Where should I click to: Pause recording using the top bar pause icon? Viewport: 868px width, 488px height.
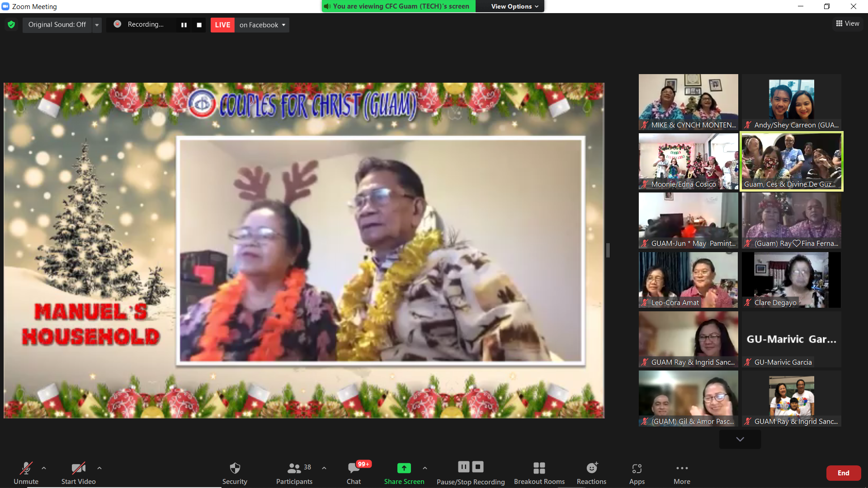tap(184, 25)
